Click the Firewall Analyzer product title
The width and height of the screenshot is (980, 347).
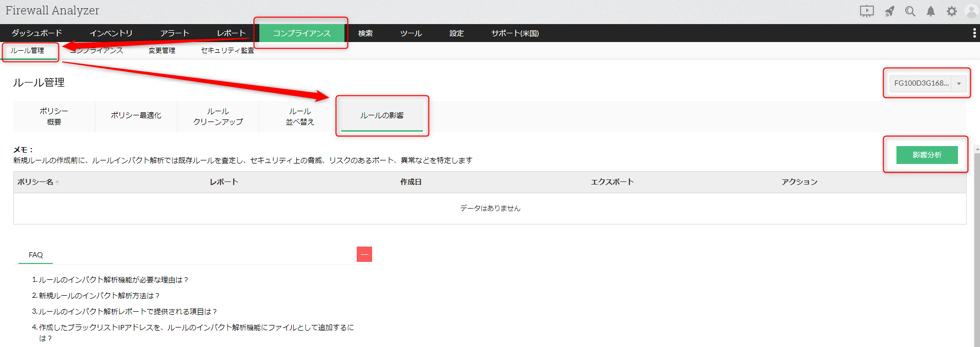point(52,10)
